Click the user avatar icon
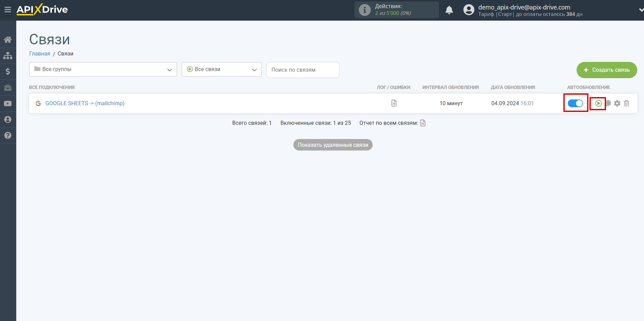This screenshot has width=644, height=321. (469, 10)
